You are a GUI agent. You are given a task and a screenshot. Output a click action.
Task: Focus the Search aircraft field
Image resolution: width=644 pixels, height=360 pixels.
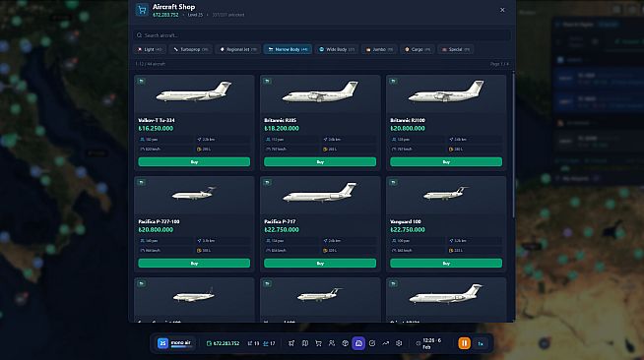point(322,35)
